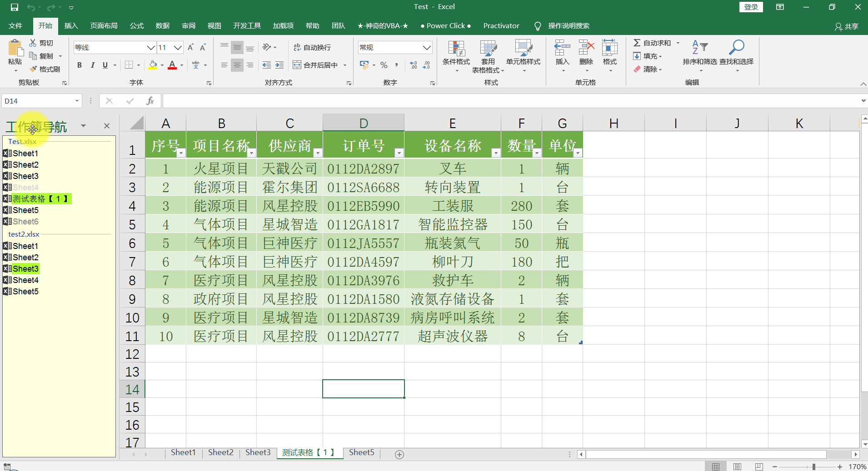
Task: Click the Cut scissors icon
Action: click(33, 43)
